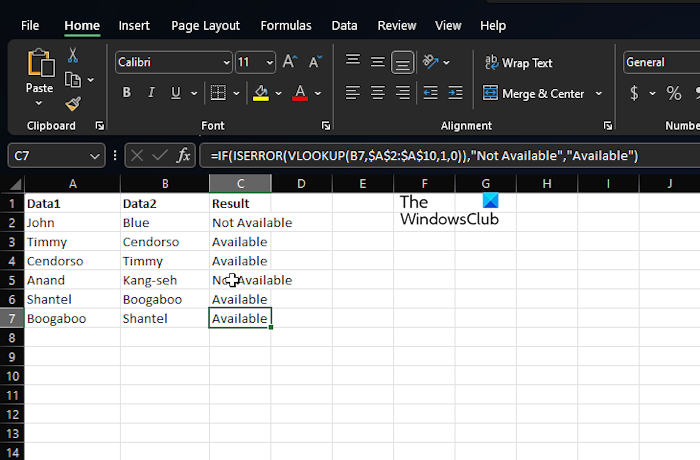This screenshot has height=460, width=700.
Task: Select the Format Painter brush
Action: click(73, 103)
